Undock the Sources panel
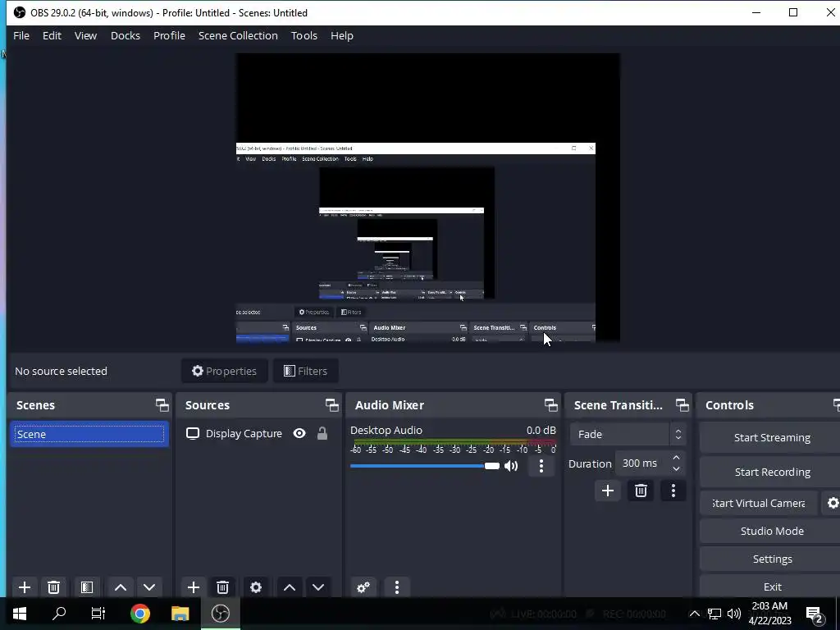The image size is (840, 630). tap(331, 405)
